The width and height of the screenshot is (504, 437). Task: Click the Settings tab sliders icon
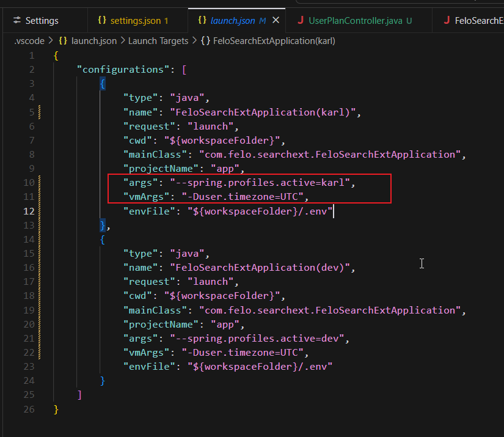(17, 20)
